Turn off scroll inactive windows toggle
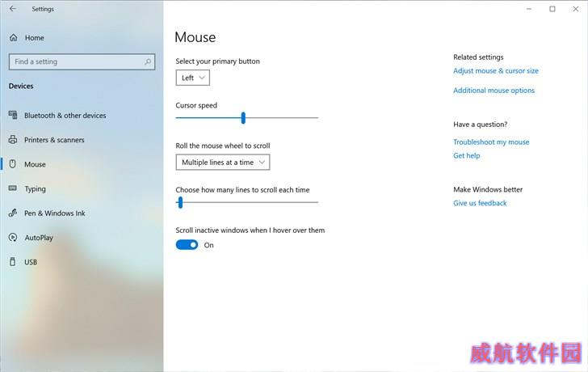 187,245
